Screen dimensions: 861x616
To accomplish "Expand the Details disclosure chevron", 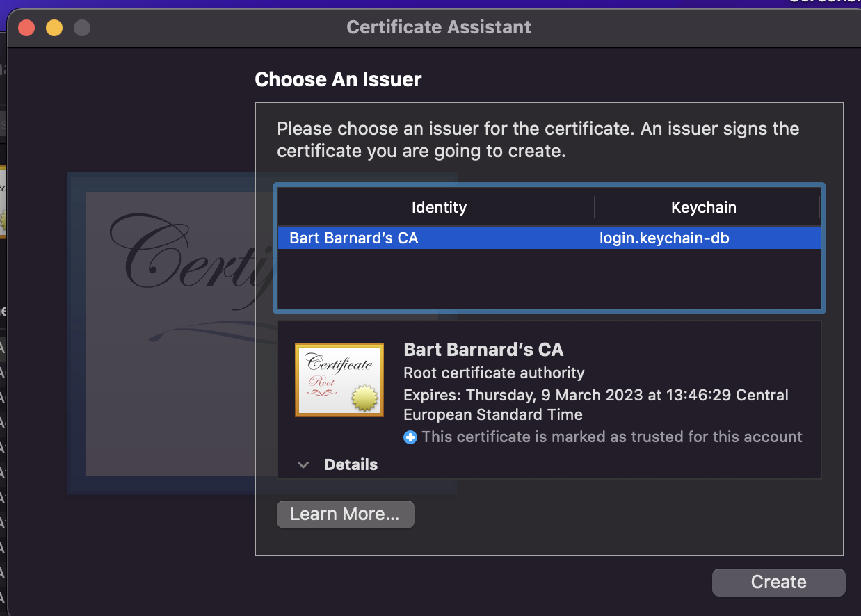I will coord(303,465).
